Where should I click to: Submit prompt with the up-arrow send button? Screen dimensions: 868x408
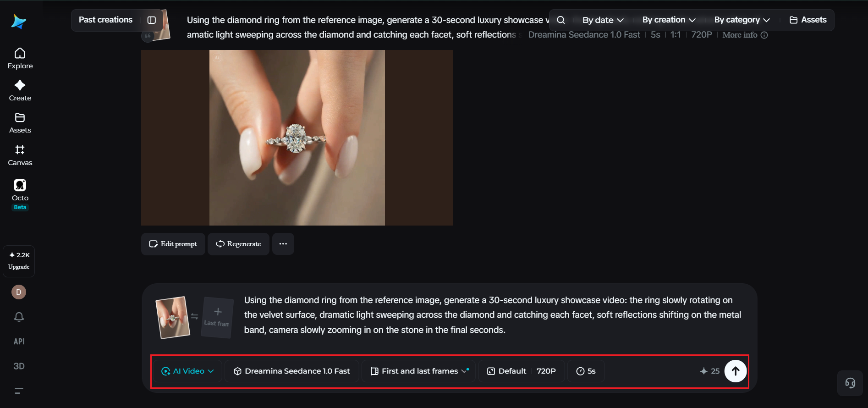736,371
